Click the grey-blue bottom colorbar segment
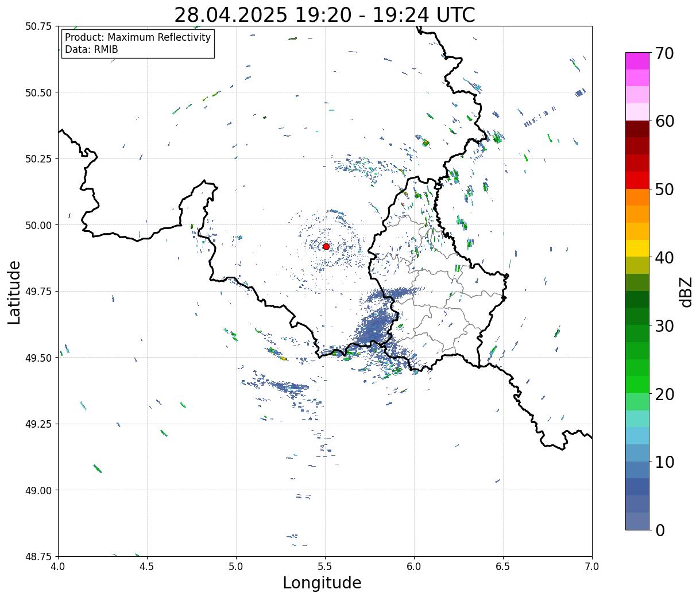Screen dimensions: 700x597 tap(637, 521)
